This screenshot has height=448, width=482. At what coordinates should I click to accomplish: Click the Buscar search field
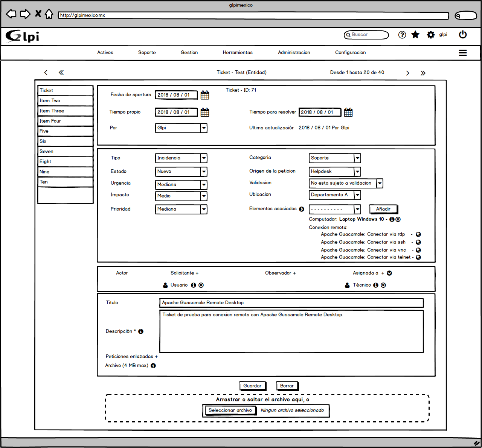[366, 35]
